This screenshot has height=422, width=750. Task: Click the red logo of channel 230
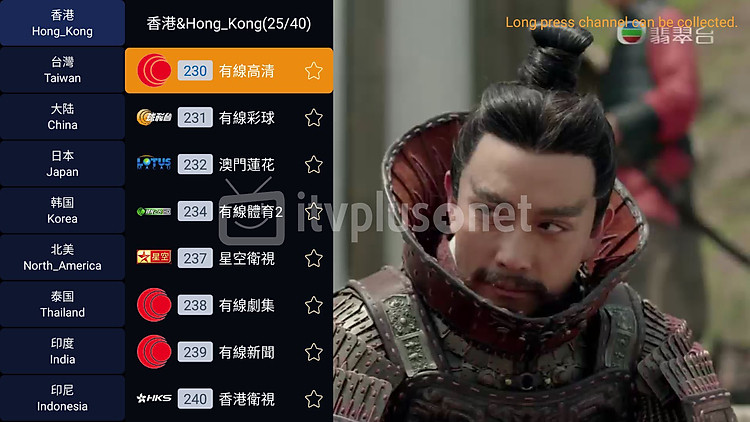pos(154,70)
